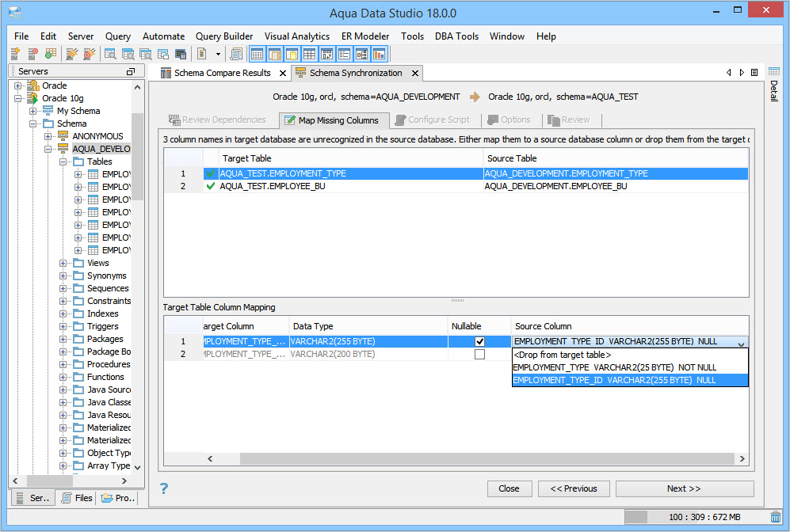Select highlighted EMPLOYMENT_TYPE_ID VARCHAR2(255 BYTE) NULL option
The height and width of the screenshot is (532, 790).
[x=630, y=380]
